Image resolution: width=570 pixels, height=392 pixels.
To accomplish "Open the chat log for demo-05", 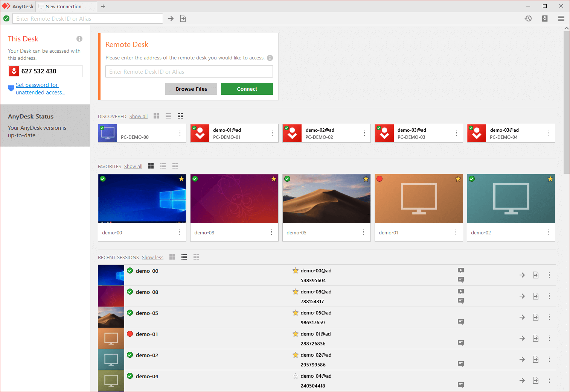I will (461, 322).
